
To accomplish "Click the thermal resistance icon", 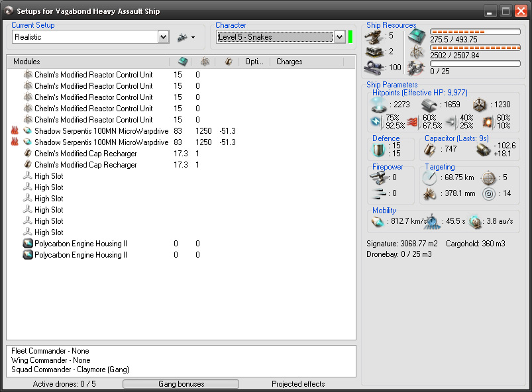I will pyautogui.click(x=413, y=122).
